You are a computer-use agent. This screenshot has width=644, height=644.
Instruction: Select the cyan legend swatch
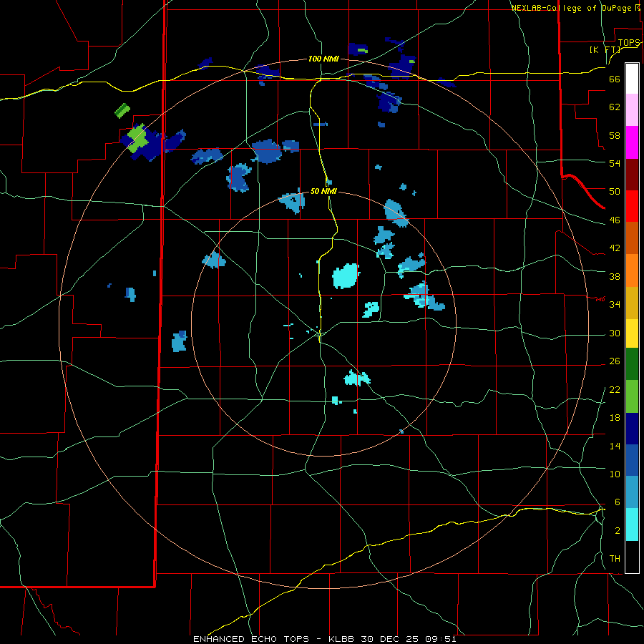coord(632,525)
